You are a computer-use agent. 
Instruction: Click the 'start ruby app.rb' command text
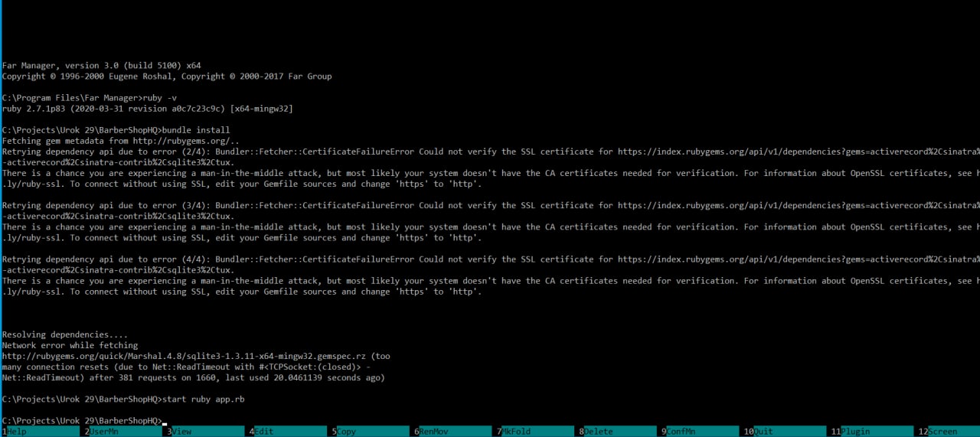pyautogui.click(x=203, y=399)
